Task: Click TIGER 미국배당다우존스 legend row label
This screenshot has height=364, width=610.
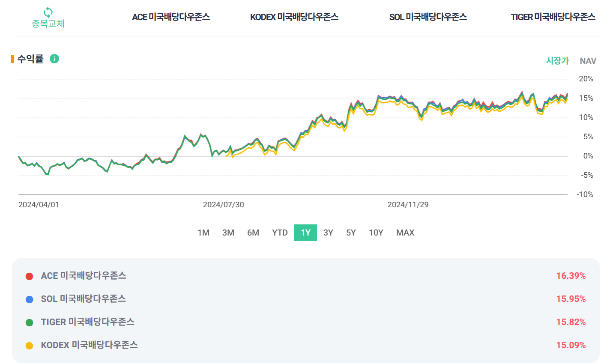Action: coord(87,322)
